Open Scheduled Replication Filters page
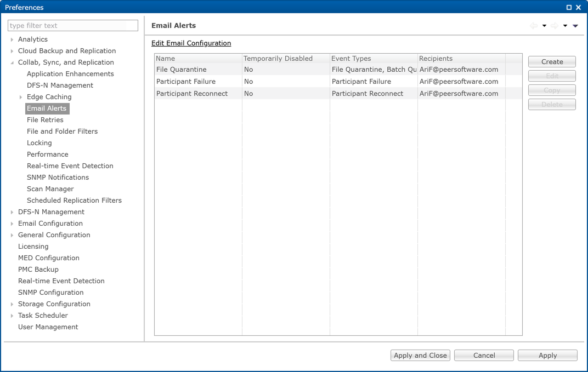 pyautogui.click(x=74, y=201)
